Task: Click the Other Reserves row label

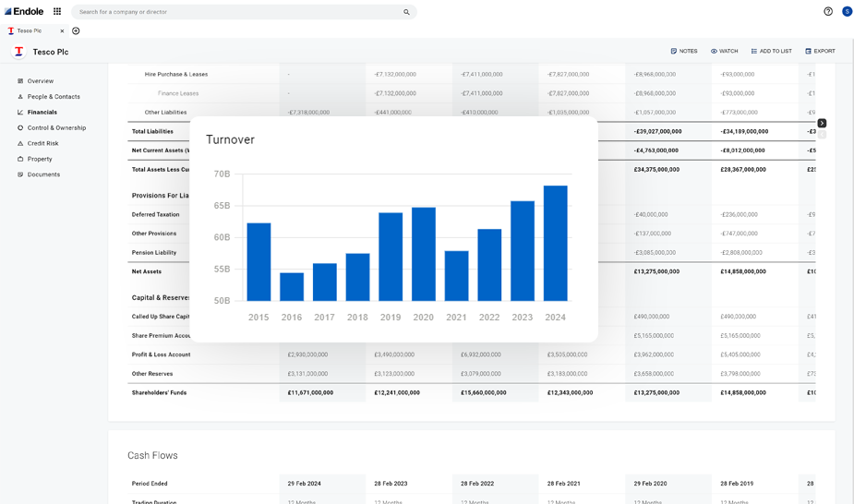Action: click(x=152, y=374)
